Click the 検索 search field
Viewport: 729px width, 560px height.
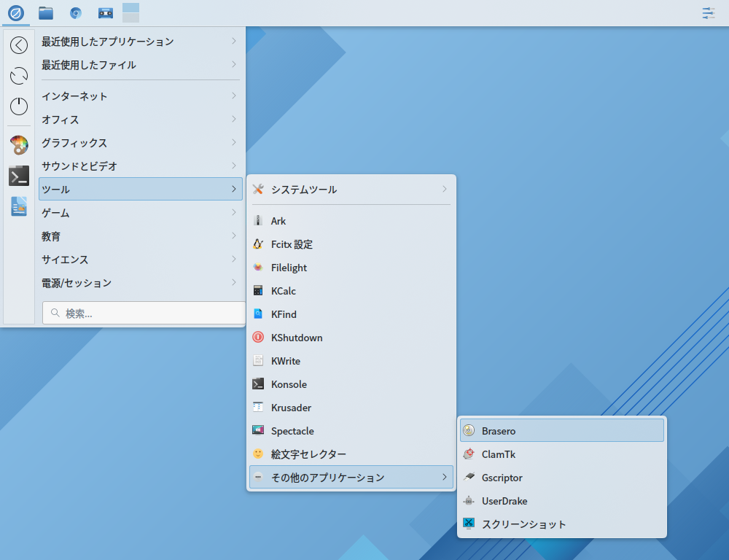pyautogui.click(x=144, y=313)
